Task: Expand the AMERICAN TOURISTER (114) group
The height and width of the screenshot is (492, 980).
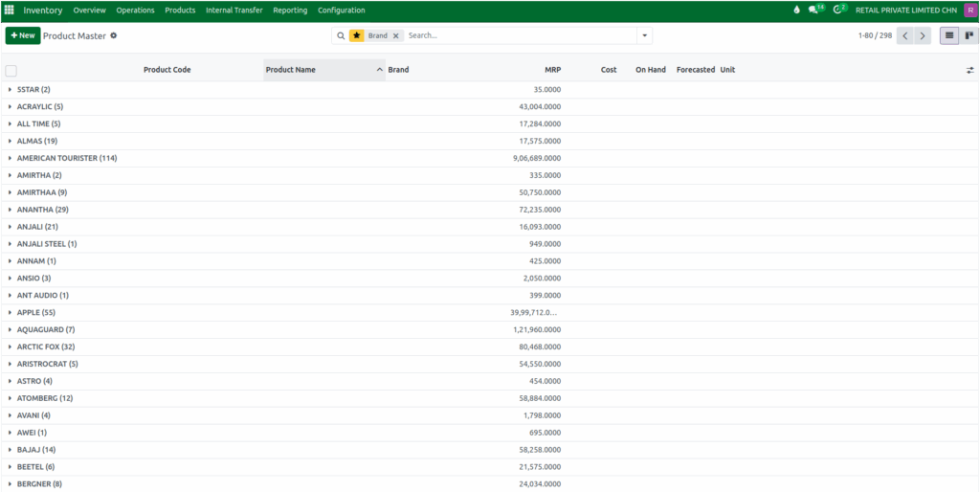Action: pyautogui.click(x=10, y=158)
